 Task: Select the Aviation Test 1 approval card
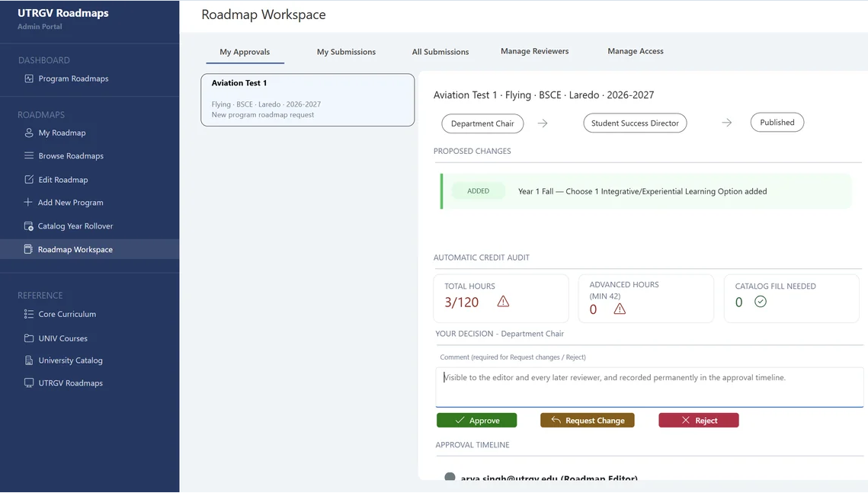[x=308, y=100]
